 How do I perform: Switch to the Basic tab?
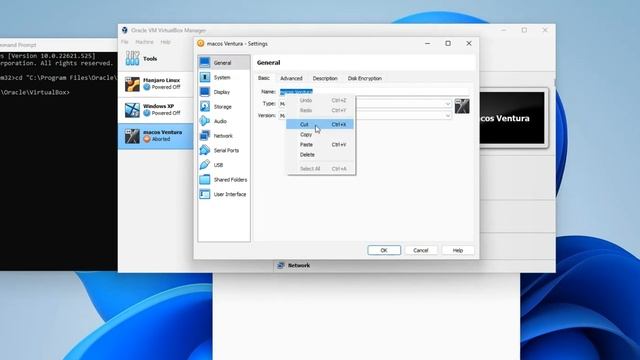click(264, 78)
